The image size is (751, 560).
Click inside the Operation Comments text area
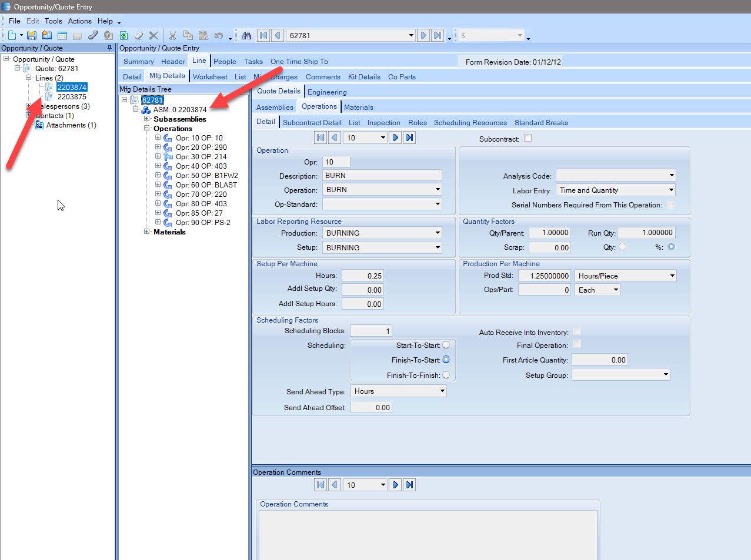pyautogui.click(x=428, y=535)
